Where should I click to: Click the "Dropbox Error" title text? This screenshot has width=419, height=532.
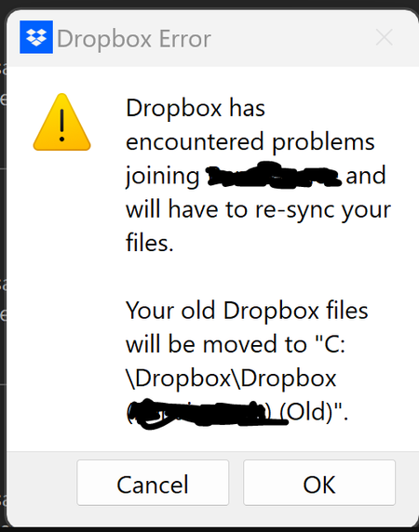click(134, 39)
